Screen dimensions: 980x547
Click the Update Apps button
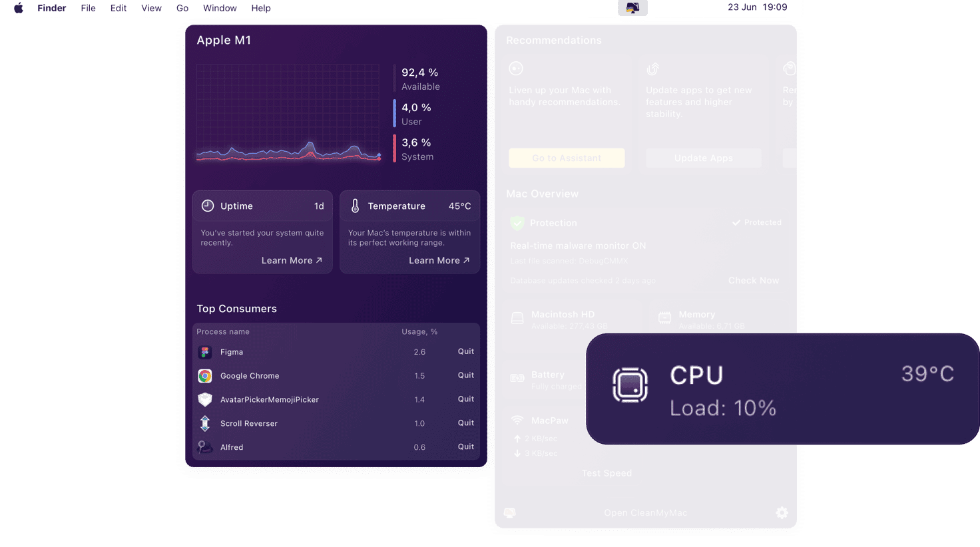[x=703, y=158]
